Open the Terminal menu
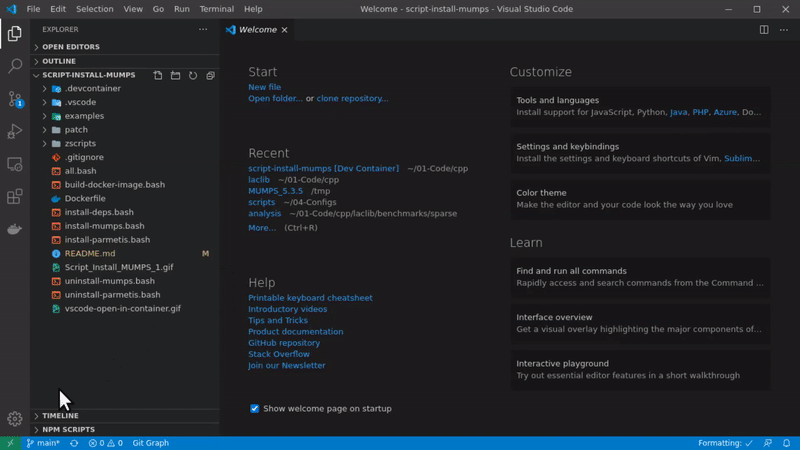The image size is (800, 450). click(217, 9)
